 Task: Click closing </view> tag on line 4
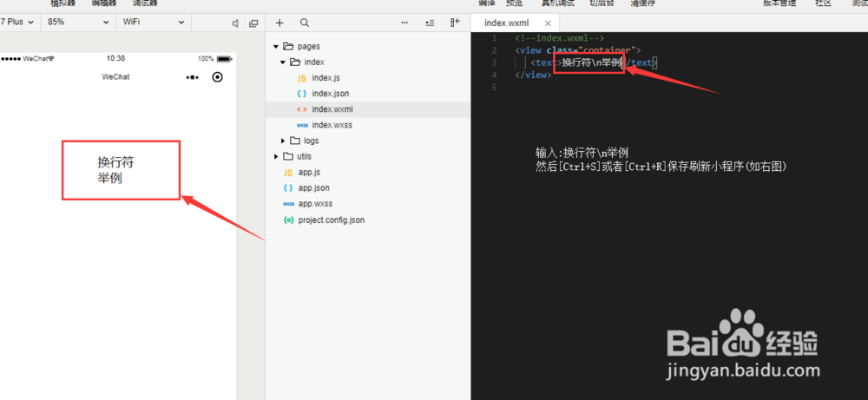pos(533,75)
